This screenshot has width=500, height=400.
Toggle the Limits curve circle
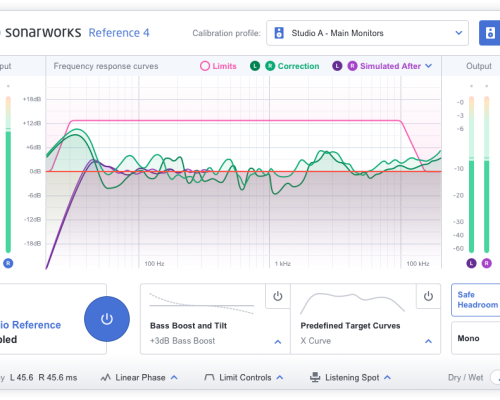pyautogui.click(x=205, y=66)
